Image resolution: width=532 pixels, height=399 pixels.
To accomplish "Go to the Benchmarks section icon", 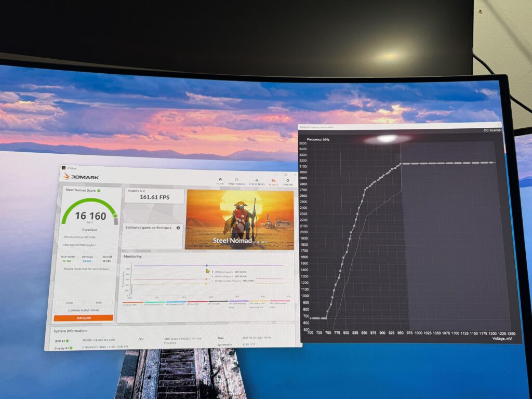I will (236, 181).
